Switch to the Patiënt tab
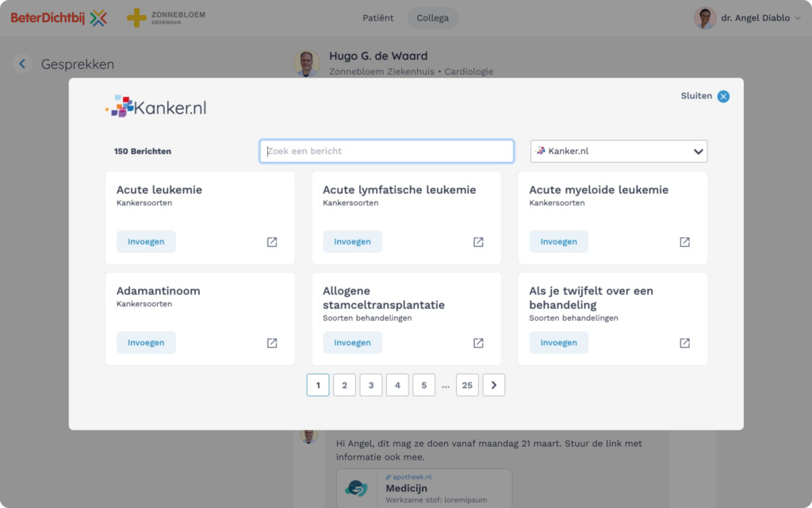Image resolution: width=812 pixels, height=508 pixels. (377, 18)
